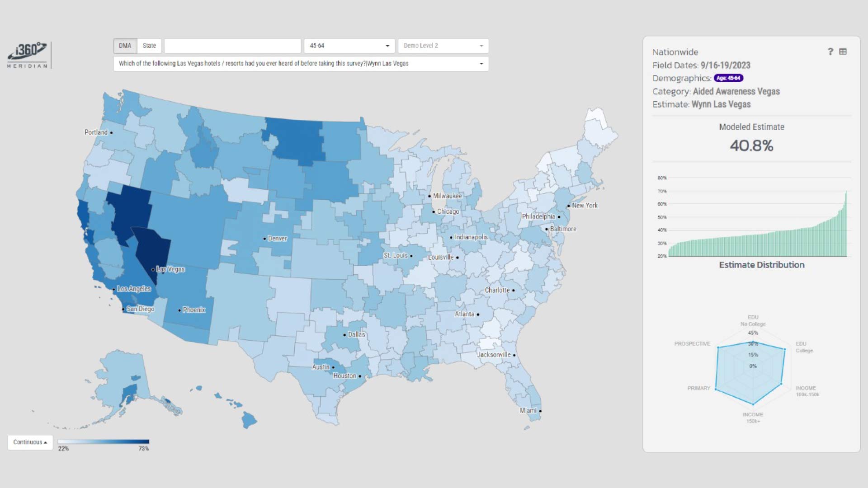
Task: Open the 45-64 age dropdown
Action: tap(349, 46)
